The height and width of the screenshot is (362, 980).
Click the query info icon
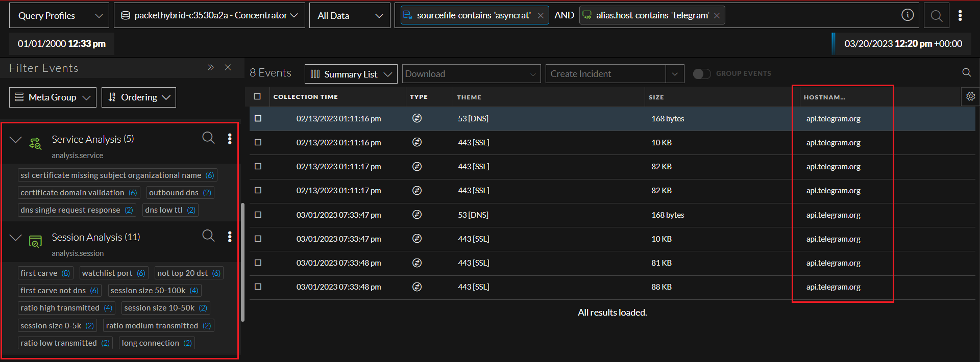(907, 15)
